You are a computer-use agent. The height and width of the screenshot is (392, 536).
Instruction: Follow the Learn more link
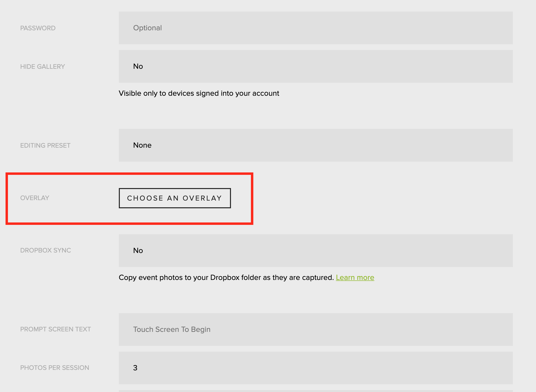coord(355,278)
